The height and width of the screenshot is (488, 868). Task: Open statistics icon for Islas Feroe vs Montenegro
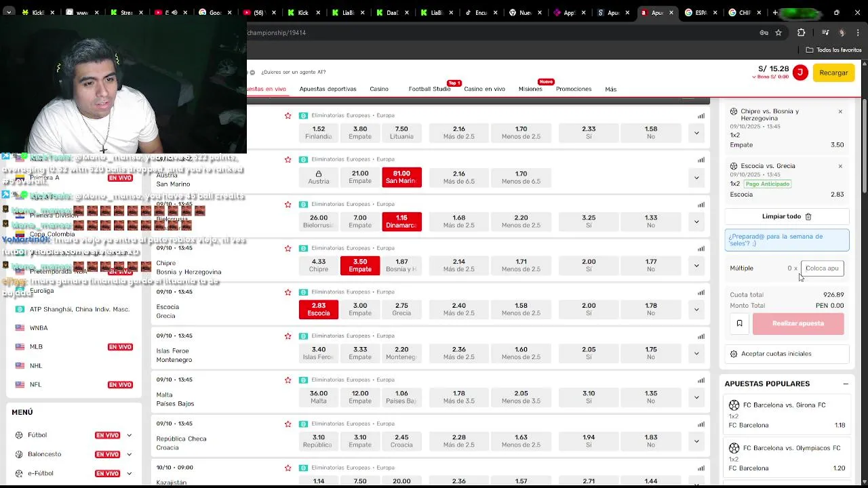[701, 336]
